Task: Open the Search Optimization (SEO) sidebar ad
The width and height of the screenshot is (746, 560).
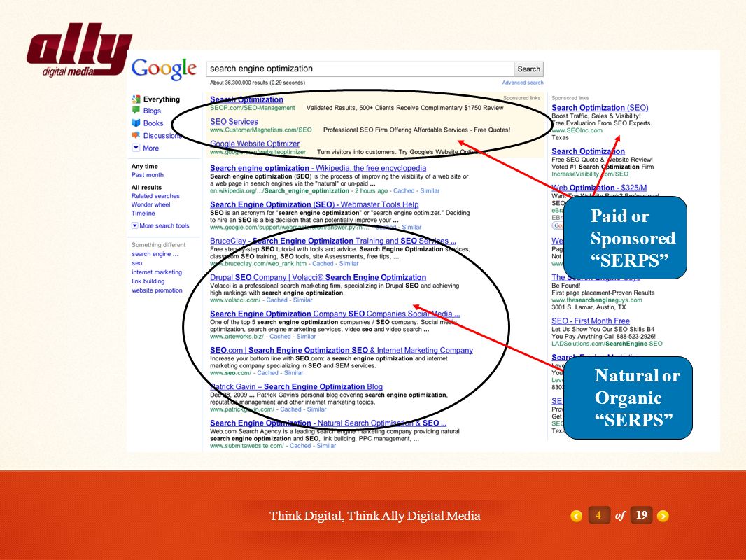Action: tap(600, 108)
